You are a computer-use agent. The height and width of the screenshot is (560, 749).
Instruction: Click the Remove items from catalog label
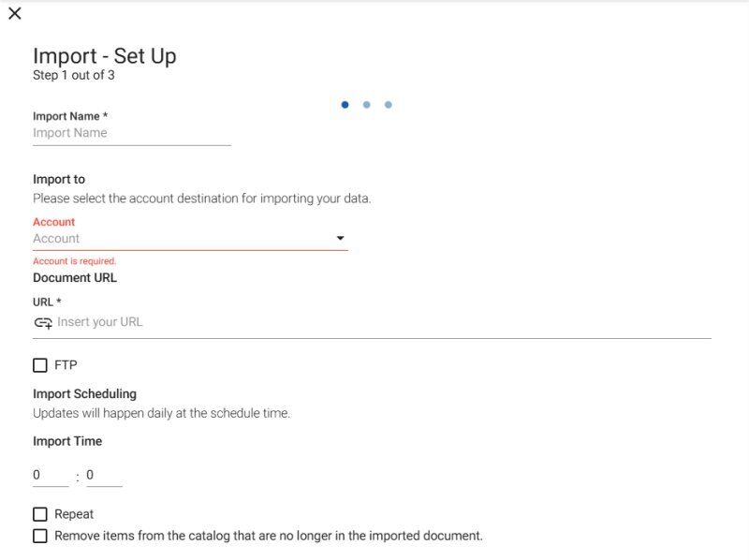[269, 537]
